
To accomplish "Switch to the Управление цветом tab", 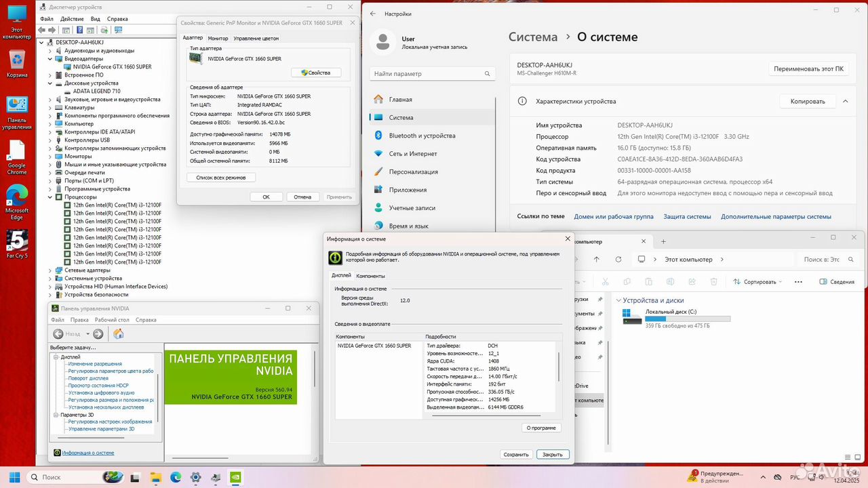I will [256, 38].
